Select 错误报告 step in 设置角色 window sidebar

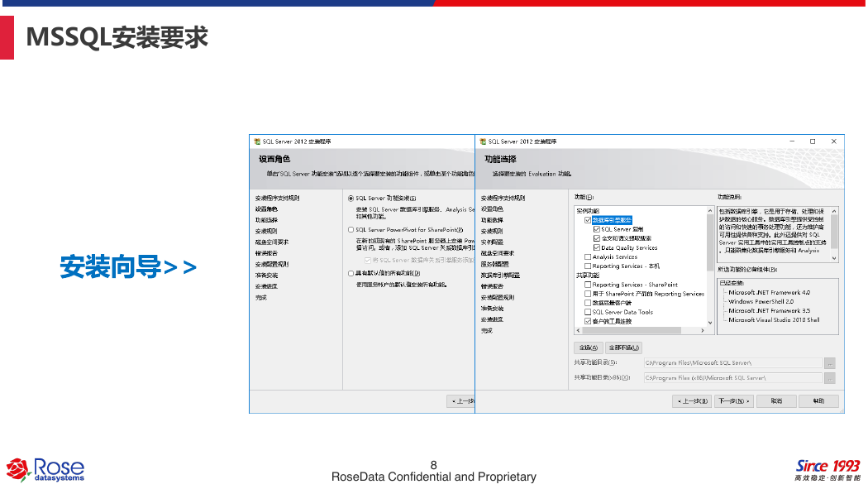click(266, 254)
